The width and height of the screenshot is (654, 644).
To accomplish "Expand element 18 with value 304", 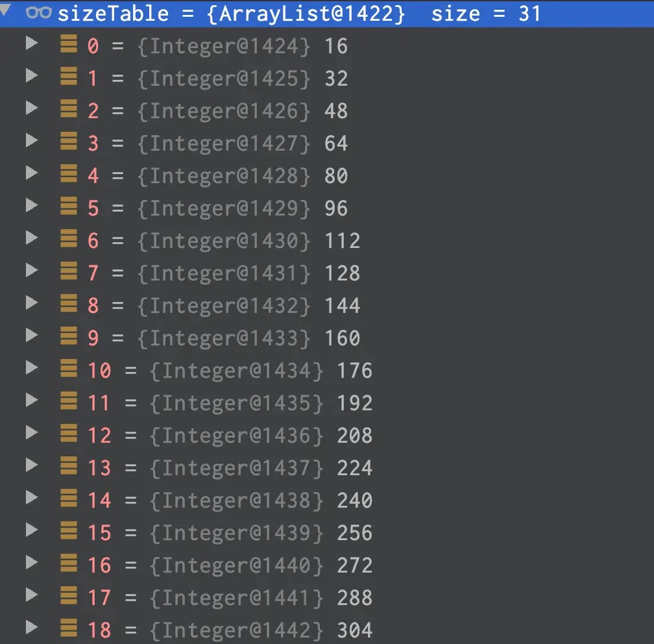I will 32,627.
